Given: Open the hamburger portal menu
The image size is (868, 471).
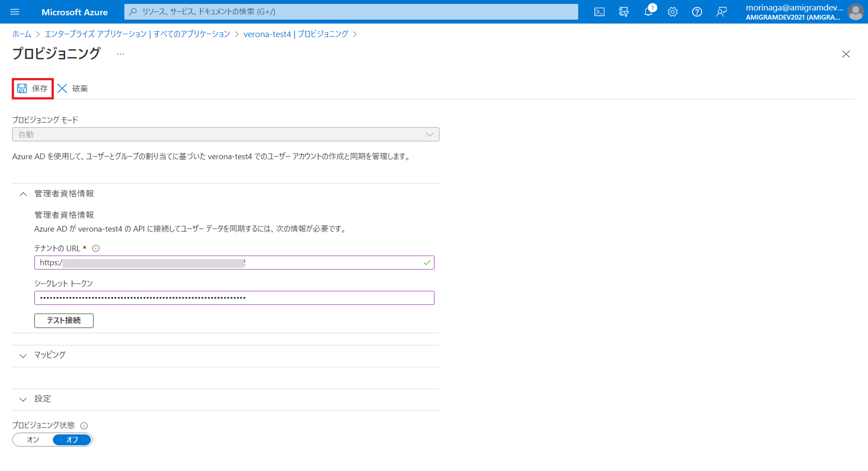Looking at the screenshot, I should [15, 12].
